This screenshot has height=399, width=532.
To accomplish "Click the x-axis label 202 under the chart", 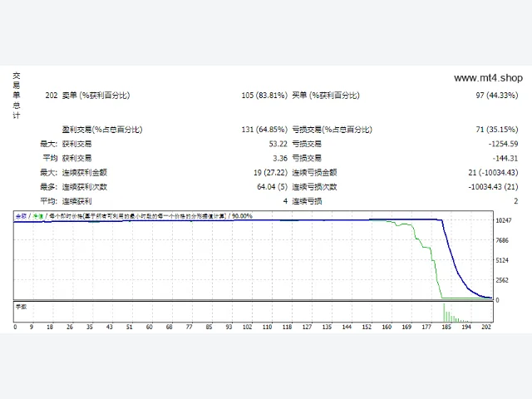I will [x=486, y=327].
